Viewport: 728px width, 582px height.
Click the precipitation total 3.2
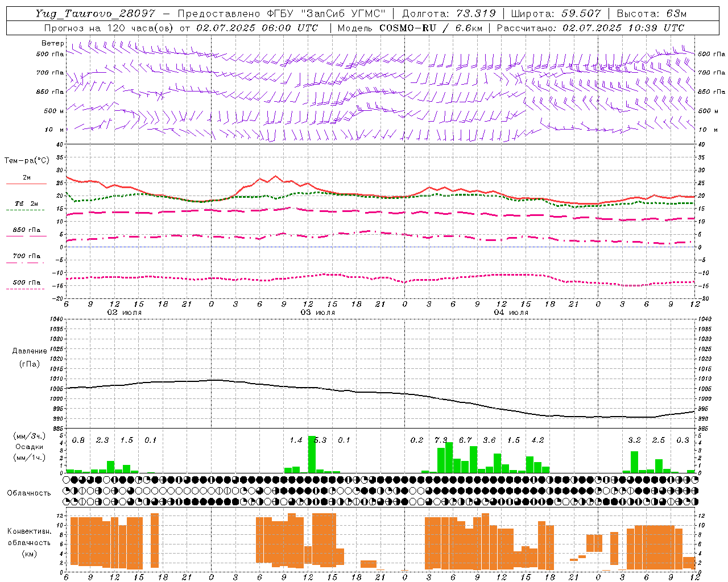(x=634, y=440)
